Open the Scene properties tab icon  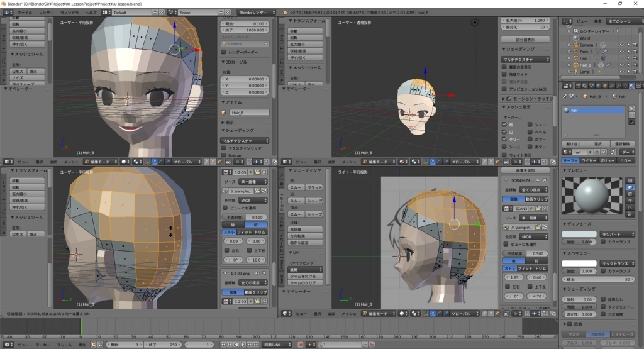pos(591,86)
